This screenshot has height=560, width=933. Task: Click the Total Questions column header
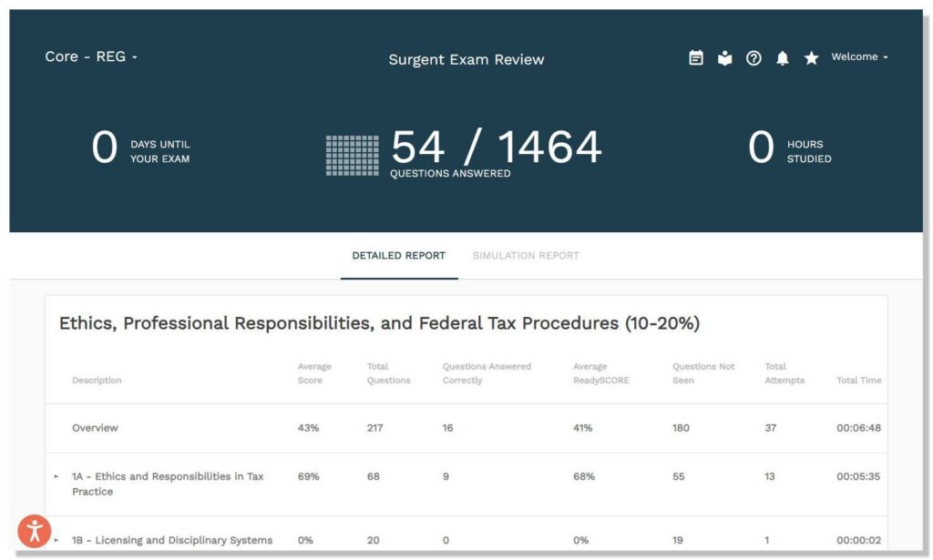click(388, 373)
